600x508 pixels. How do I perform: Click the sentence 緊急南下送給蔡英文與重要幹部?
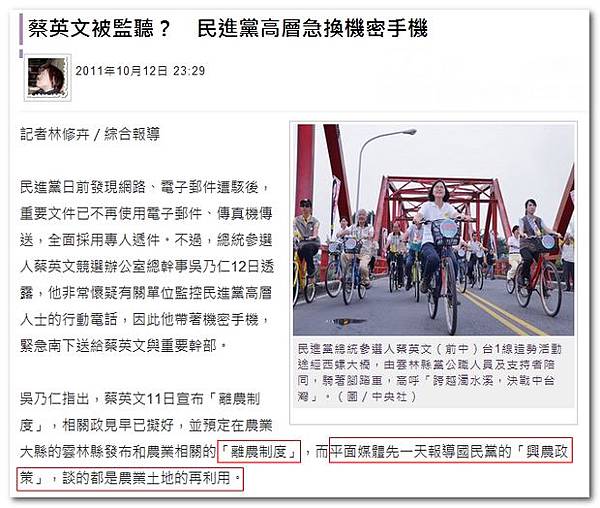pyautogui.click(x=124, y=346)
